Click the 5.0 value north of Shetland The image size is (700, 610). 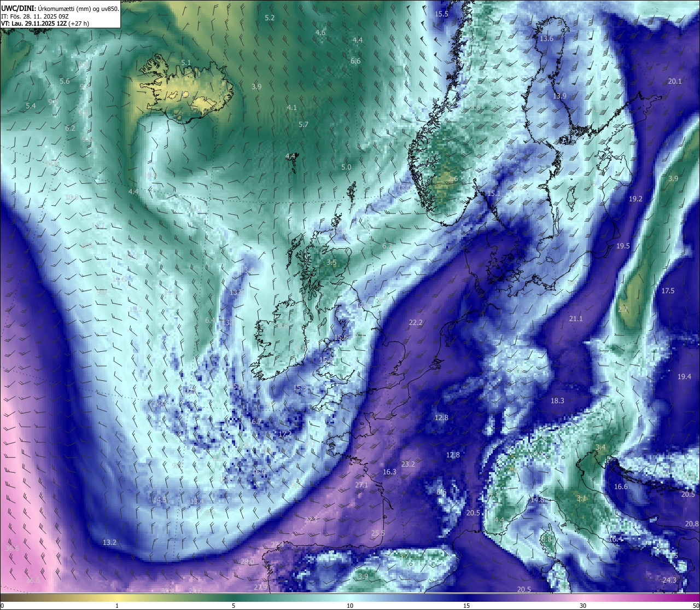point(346,167)
